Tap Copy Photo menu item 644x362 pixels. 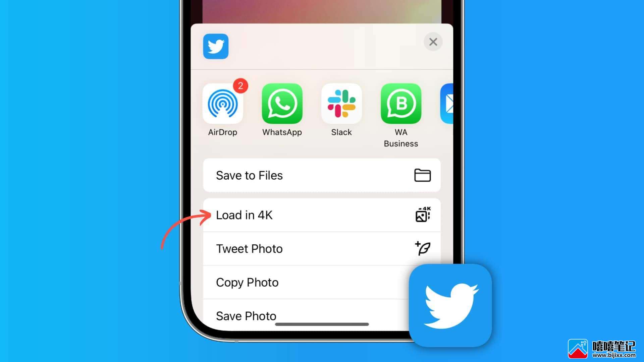click(x=322, y=282)
